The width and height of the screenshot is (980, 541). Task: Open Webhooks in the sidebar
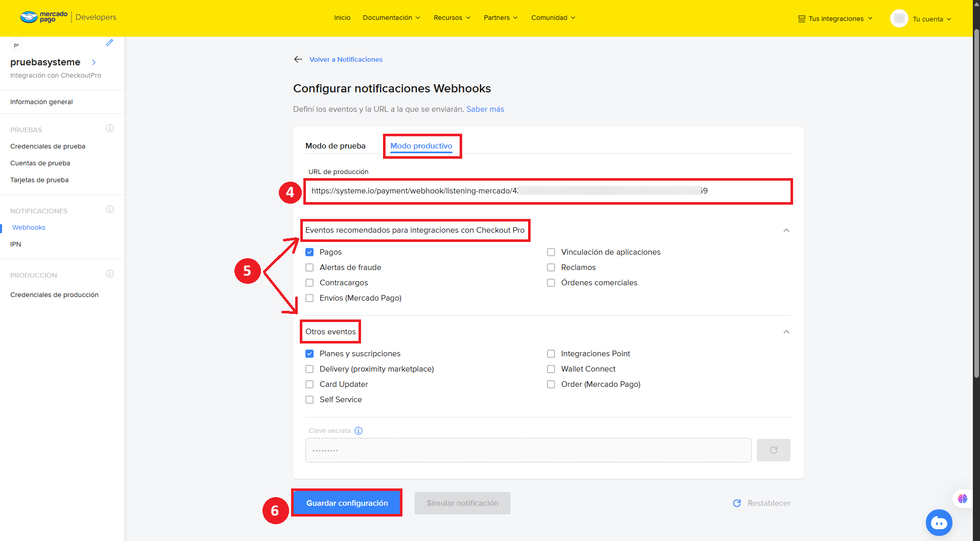(x=29, y=228)
